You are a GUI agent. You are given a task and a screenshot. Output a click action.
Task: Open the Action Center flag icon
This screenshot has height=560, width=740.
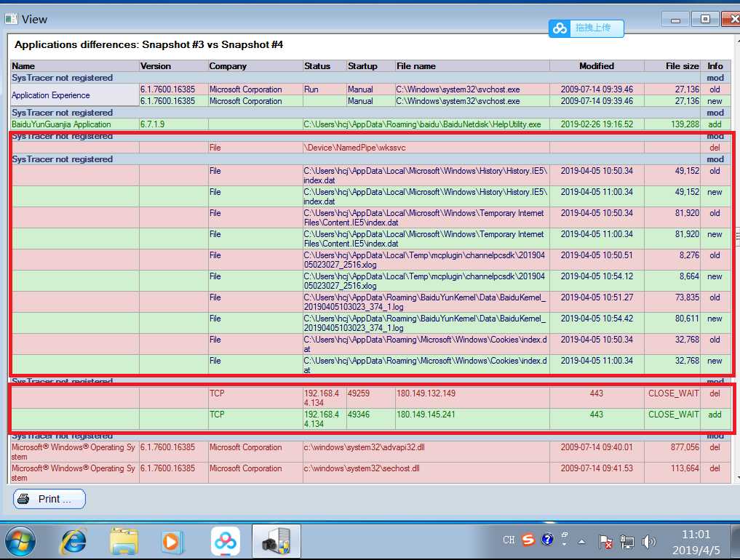[x=605, y=542]
